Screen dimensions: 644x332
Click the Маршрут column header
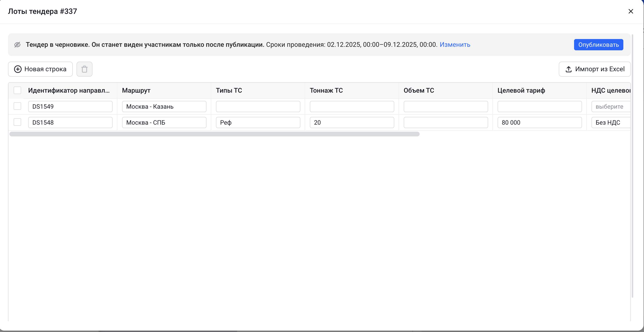pos(136,90)
